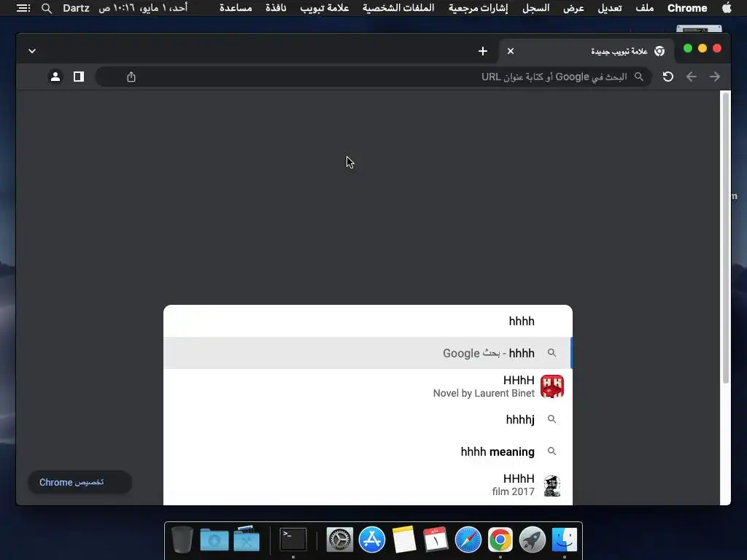Viewport: 747px width, 560px height.
Task: Open the نافذة menu
Action: pyautogui.click(x=276, y=8)
